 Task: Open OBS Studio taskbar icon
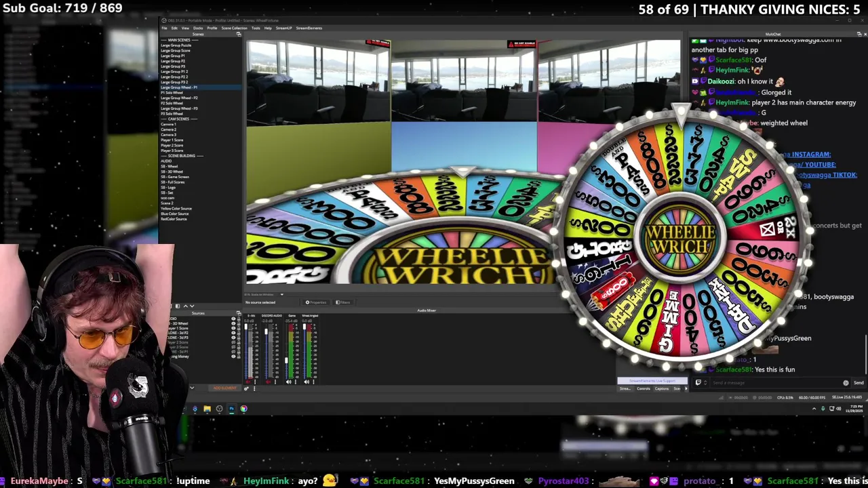point(219,409)
